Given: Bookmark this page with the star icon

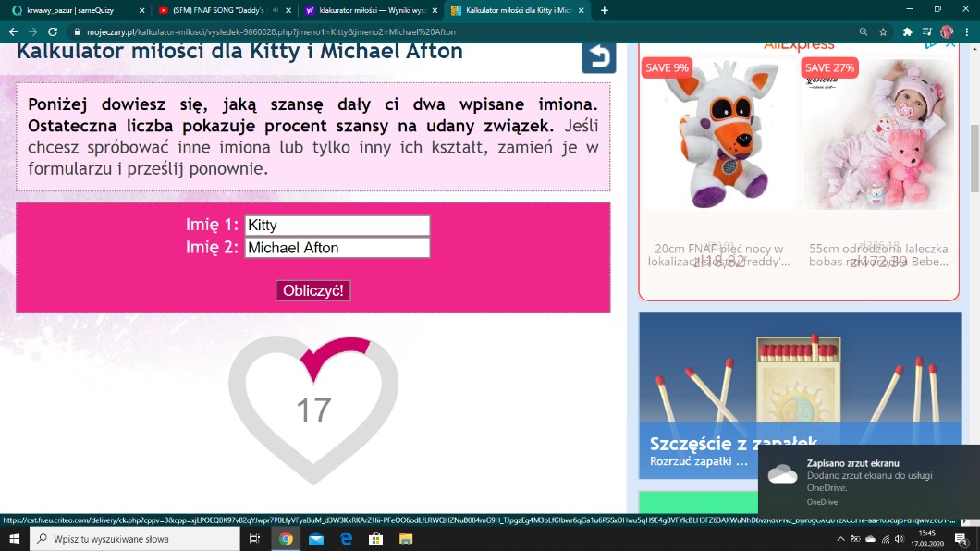Looking at the screenshot, I should 884,31.
